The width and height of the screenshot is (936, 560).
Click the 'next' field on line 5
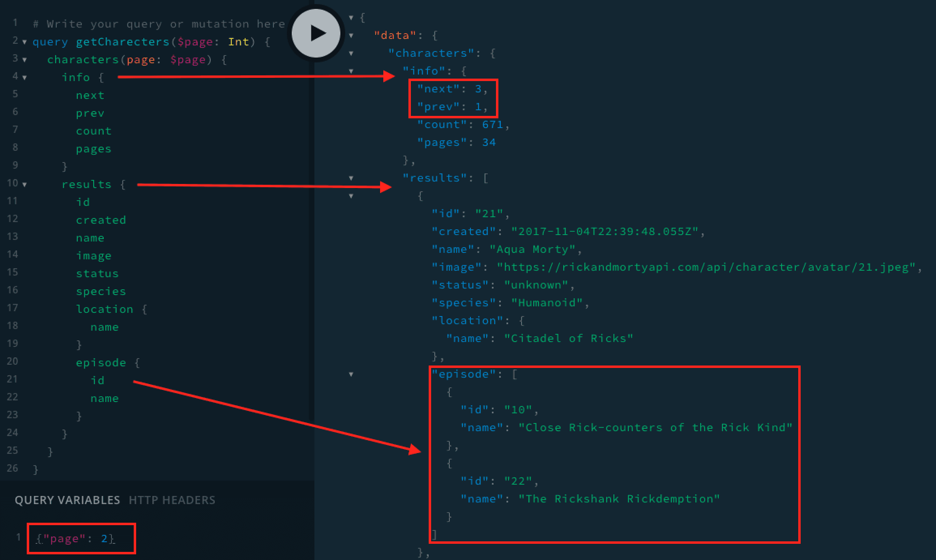(x=90, y=95)
